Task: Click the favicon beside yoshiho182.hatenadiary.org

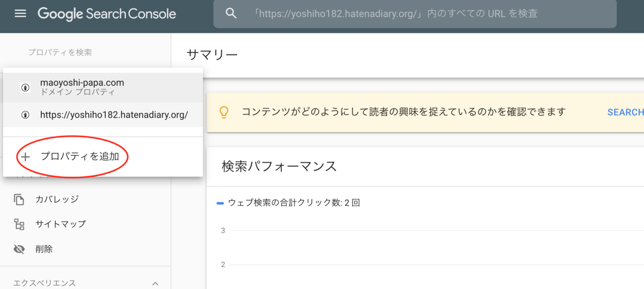Action: (x=25, y=115)
